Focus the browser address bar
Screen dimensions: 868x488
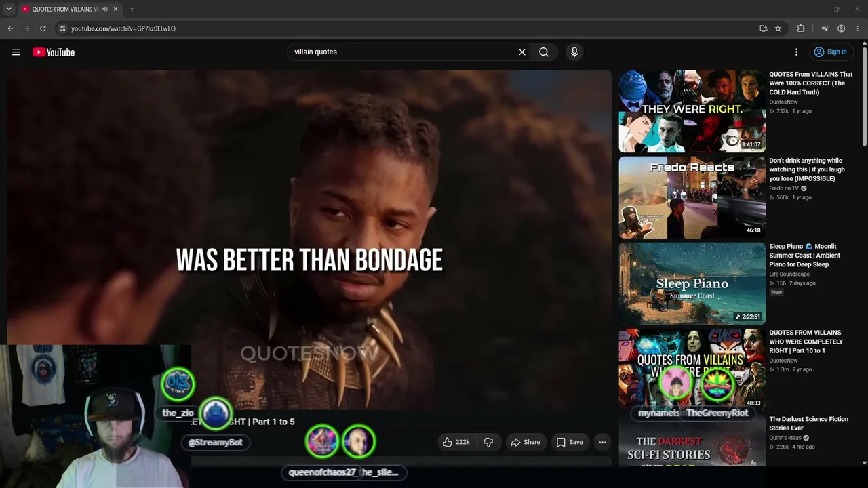(x=407, y=28)
